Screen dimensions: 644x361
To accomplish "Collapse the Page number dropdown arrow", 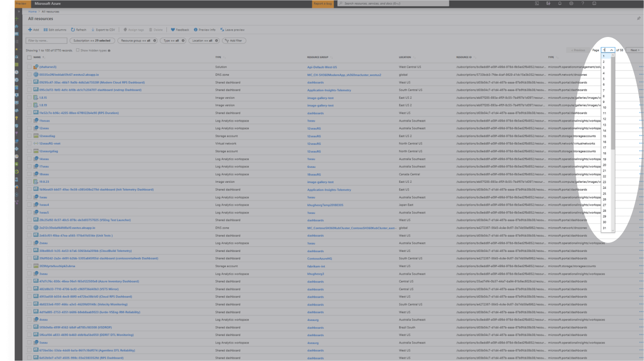I will point(611,50).
